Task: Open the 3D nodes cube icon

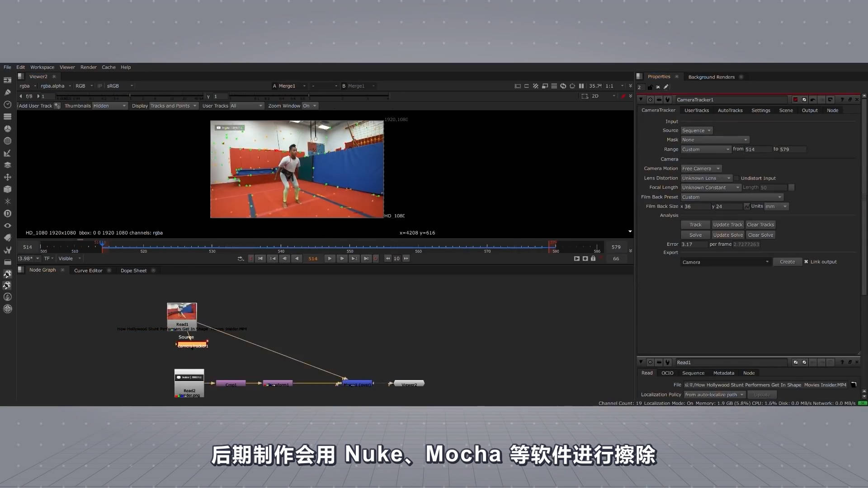Action: [x=7, y=189]
